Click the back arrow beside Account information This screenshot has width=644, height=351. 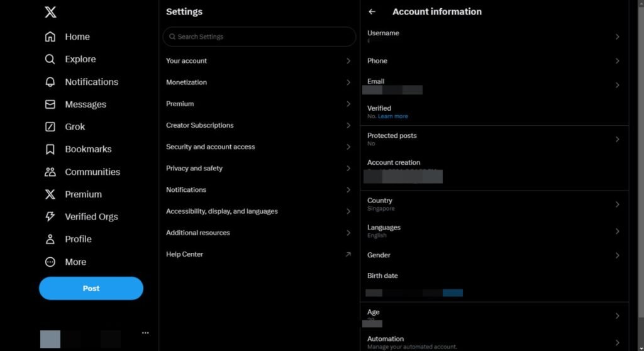[x=372, y=12]
